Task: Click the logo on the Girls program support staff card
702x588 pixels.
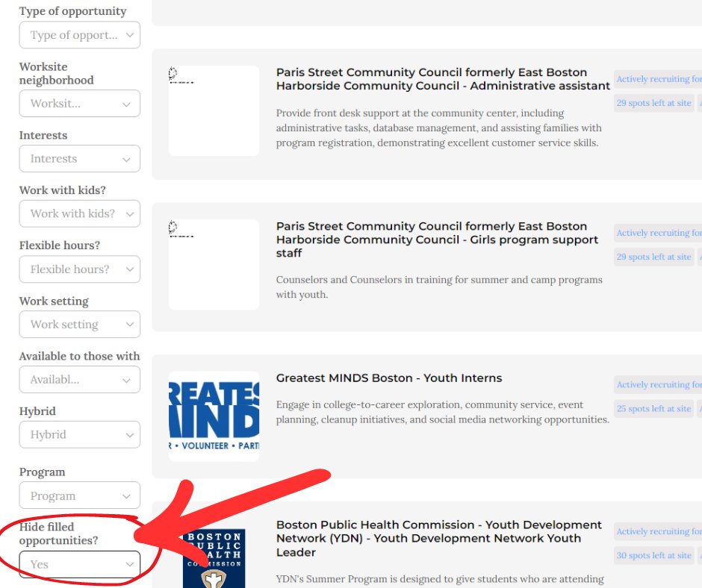Action: point(214,264)
